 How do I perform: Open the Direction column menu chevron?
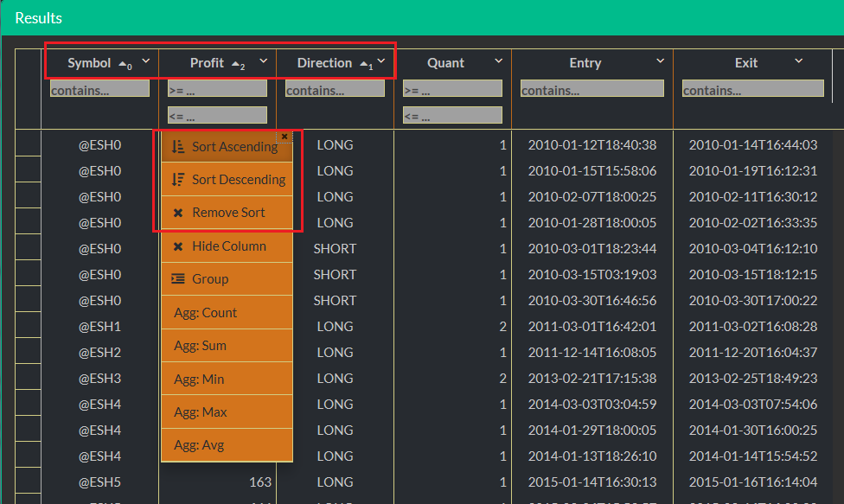point(381,61)
